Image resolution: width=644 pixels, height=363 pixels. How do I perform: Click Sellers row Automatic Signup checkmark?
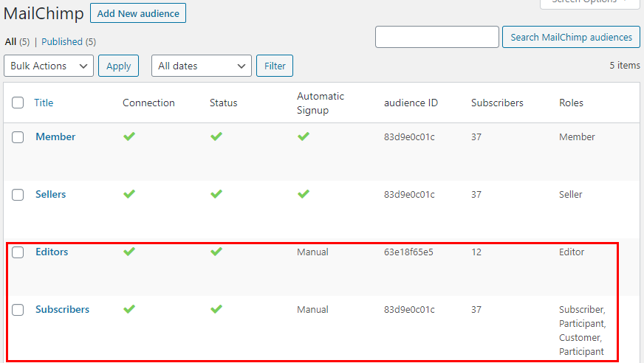(304, 193)
